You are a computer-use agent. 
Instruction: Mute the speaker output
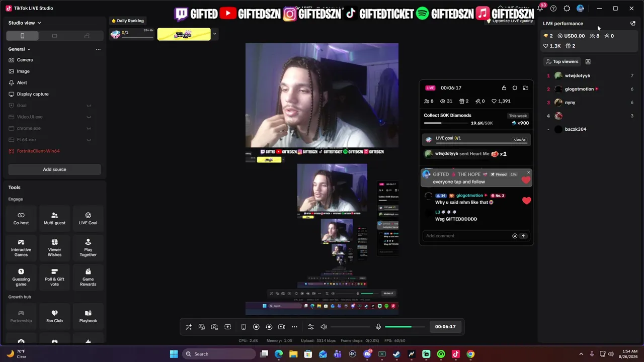[324, 327]
